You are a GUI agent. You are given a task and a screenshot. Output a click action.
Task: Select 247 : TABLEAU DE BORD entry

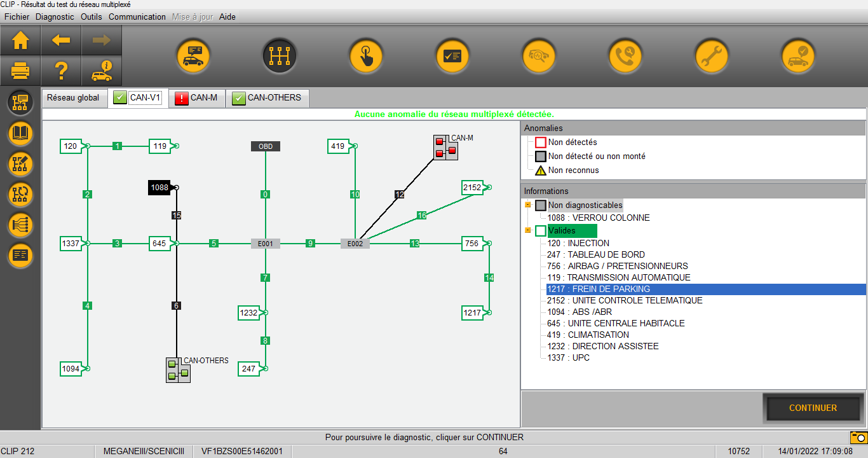tap(596, 254)
